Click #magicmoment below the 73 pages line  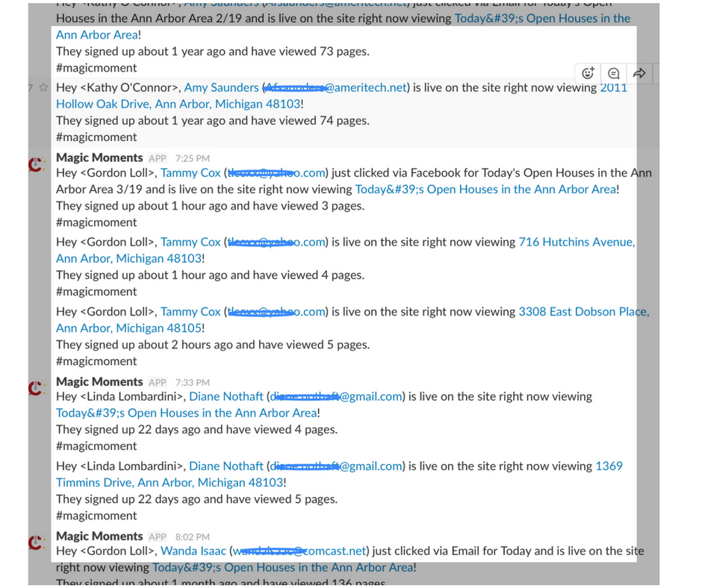point(96,68)
